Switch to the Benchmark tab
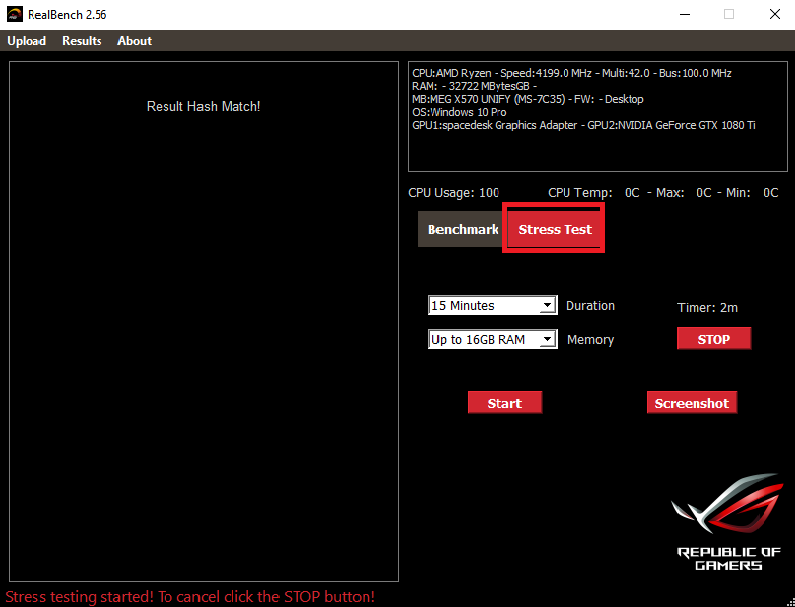This screenshot has width=795, height=607. click(x=460, y=229)
